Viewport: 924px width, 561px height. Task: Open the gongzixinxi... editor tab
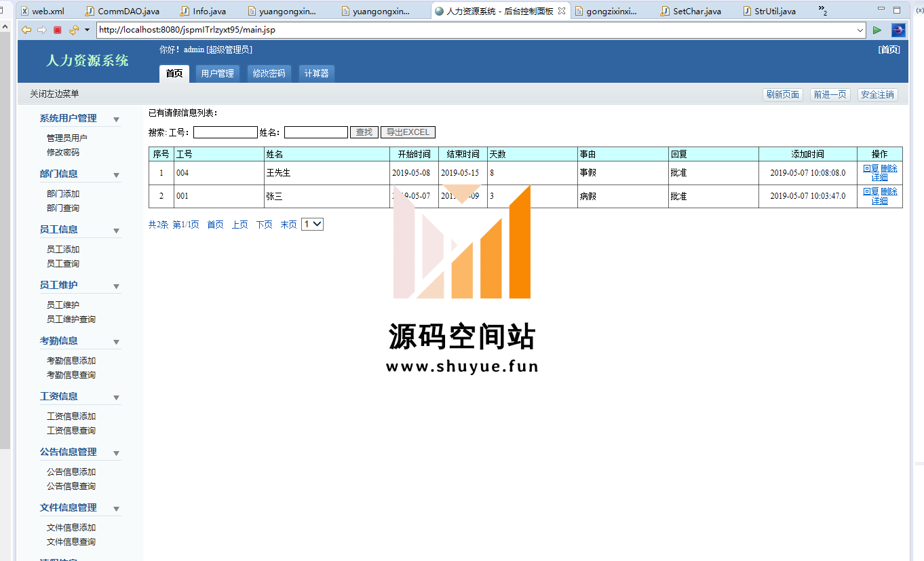tap(607, 11)
